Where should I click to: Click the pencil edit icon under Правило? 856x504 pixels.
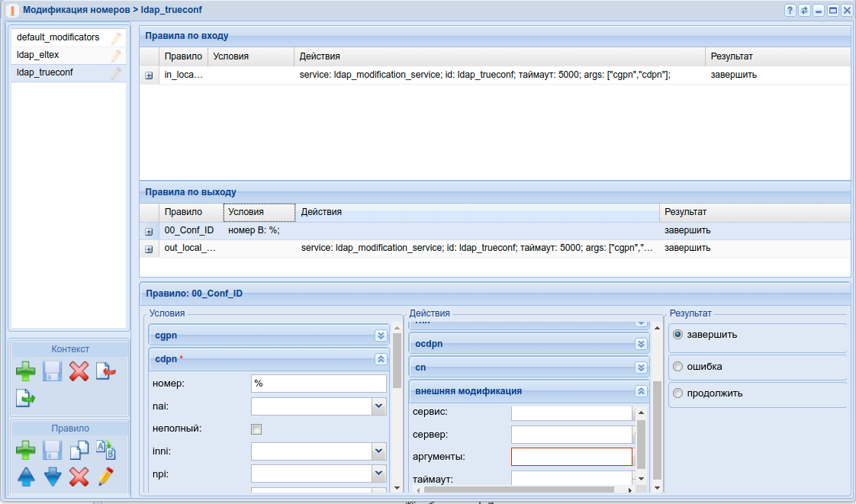click(x=105, y=477)
